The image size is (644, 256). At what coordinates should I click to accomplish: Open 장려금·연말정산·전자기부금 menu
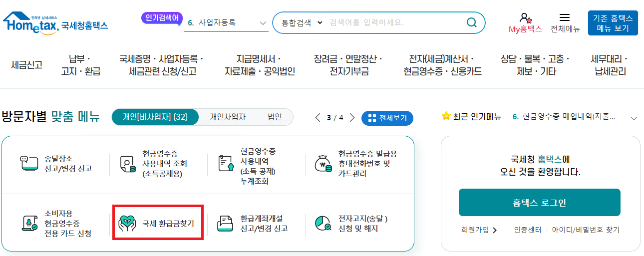[x=348, y=65]
